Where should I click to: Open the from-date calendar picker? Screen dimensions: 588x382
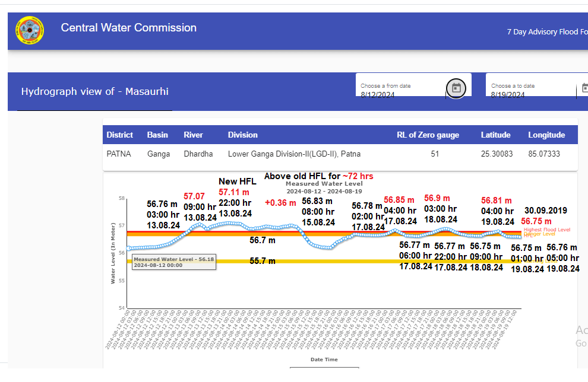click(x=456, y=88)
